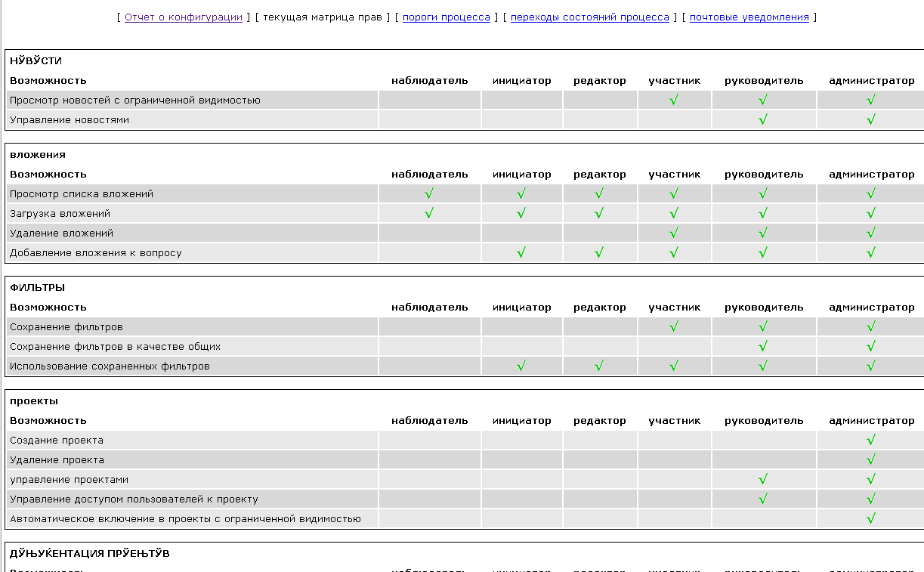Click администратор column header in ФИЛЬТРЫ table
This screenshot has height=572, width=924.
872,307
